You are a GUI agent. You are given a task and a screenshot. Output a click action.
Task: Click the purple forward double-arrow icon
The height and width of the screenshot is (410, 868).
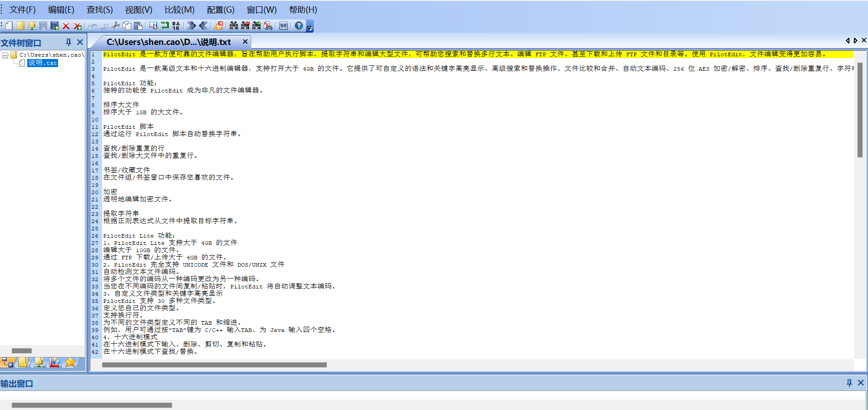[x=192, y=26]
